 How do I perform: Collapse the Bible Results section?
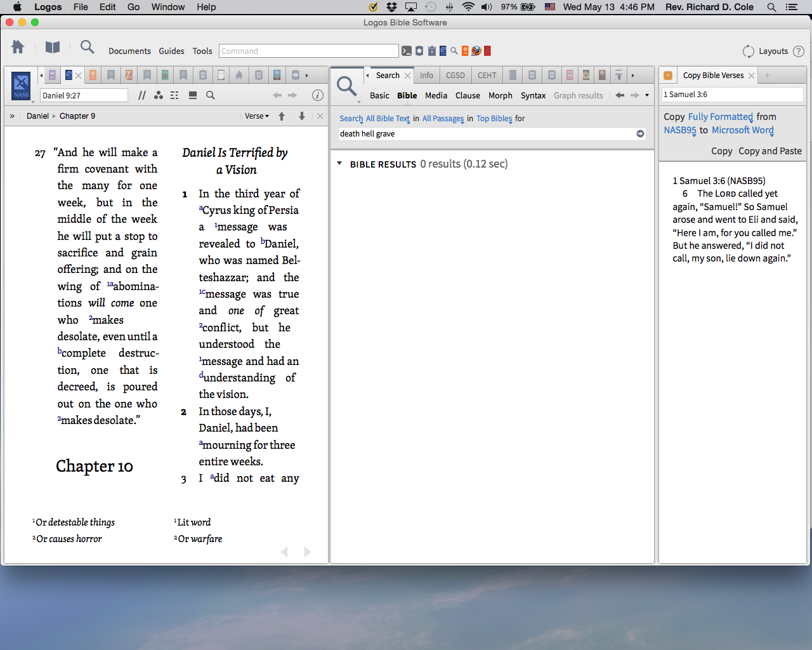pyautogui.click(x=339, y=164)
